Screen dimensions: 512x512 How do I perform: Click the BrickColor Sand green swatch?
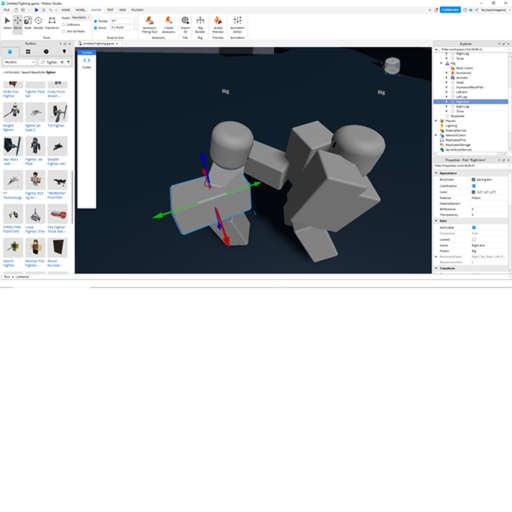point(473,179)
